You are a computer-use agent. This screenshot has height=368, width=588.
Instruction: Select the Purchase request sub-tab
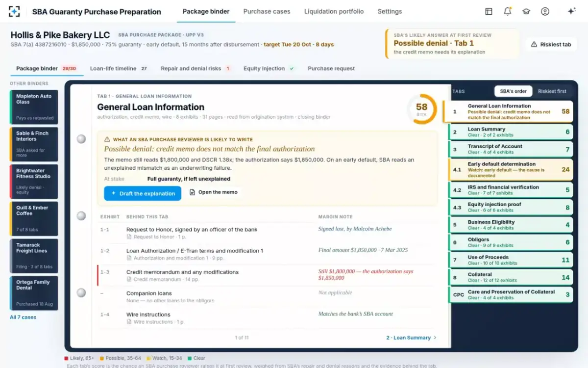331,69
